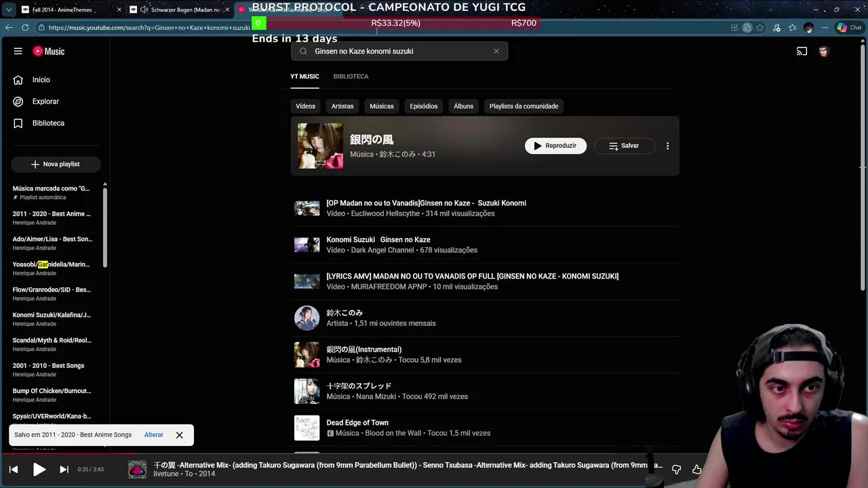Skip to next track
The width and height of the screenshot is (868, 488).
coord(64,469)
